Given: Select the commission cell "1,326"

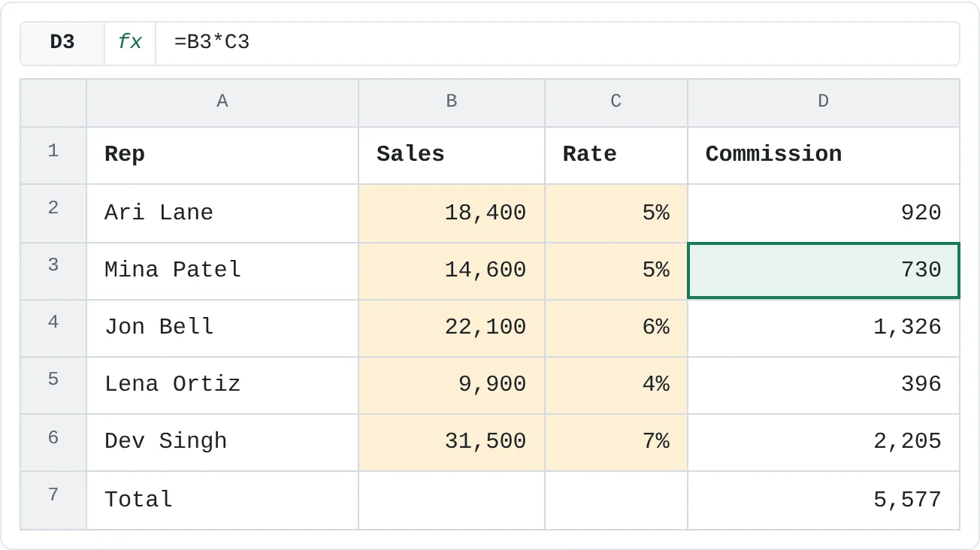Looking at the screenshot, I should [x=824, y=328].
